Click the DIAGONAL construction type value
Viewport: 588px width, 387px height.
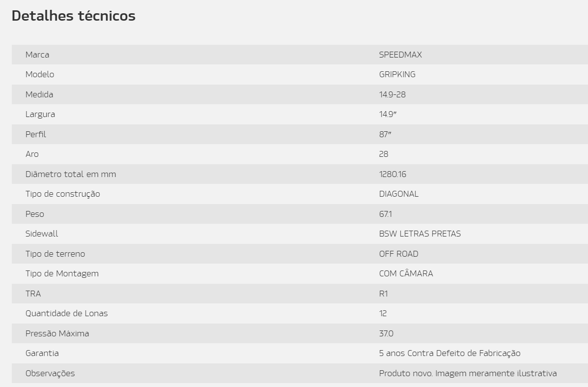(x=398, y=194)
